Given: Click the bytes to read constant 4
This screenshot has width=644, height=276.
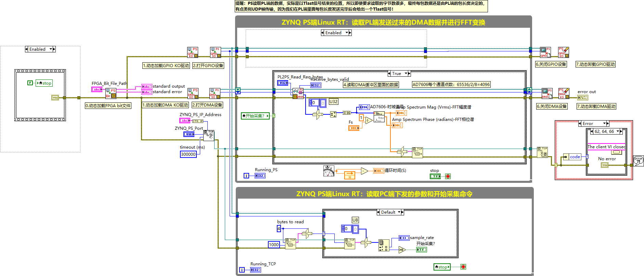Looking at the screenshot, I should tap(279, 228).
